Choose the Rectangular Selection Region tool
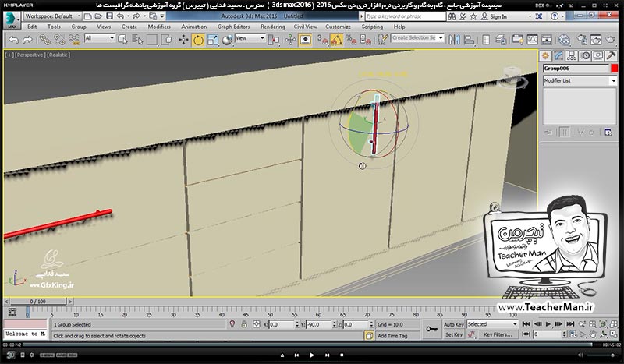624x364 pixels. (151, 40)
